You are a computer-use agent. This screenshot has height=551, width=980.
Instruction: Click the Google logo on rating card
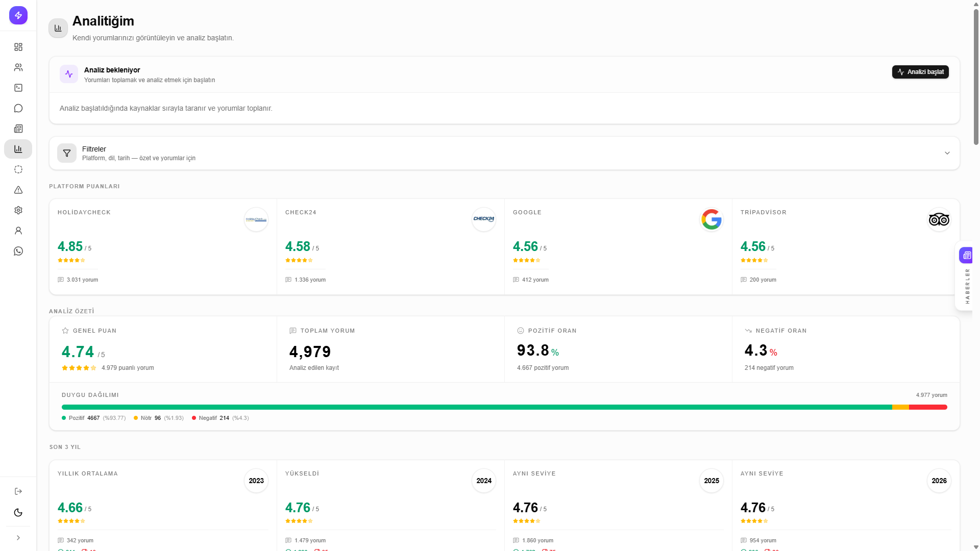pyautogui.click(x=711, y=219)
